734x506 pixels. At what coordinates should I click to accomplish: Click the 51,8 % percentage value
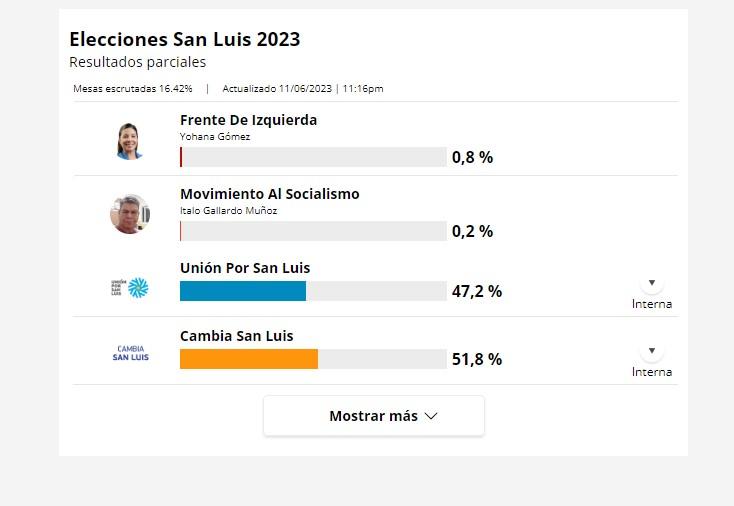tap(477, 359)
